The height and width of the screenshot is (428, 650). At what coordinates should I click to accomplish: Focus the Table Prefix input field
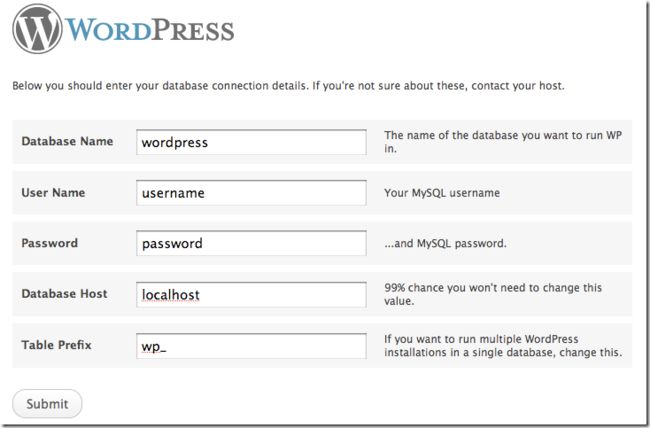pos(251,346)
